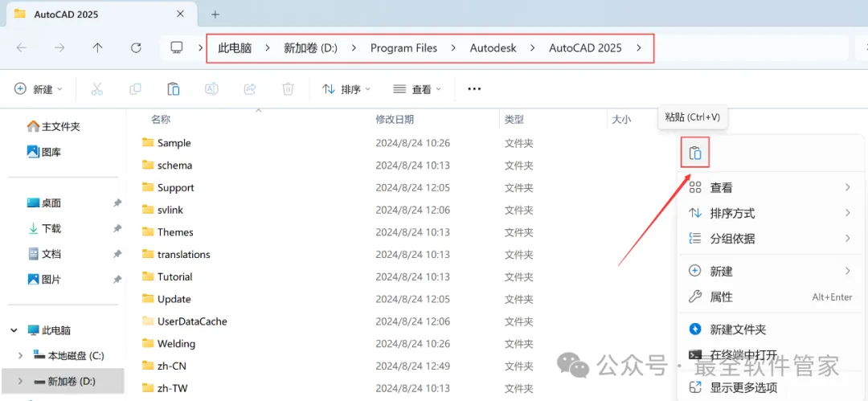
Task: Sort by the 类型 column header
Action: click(x=514, y=119)
